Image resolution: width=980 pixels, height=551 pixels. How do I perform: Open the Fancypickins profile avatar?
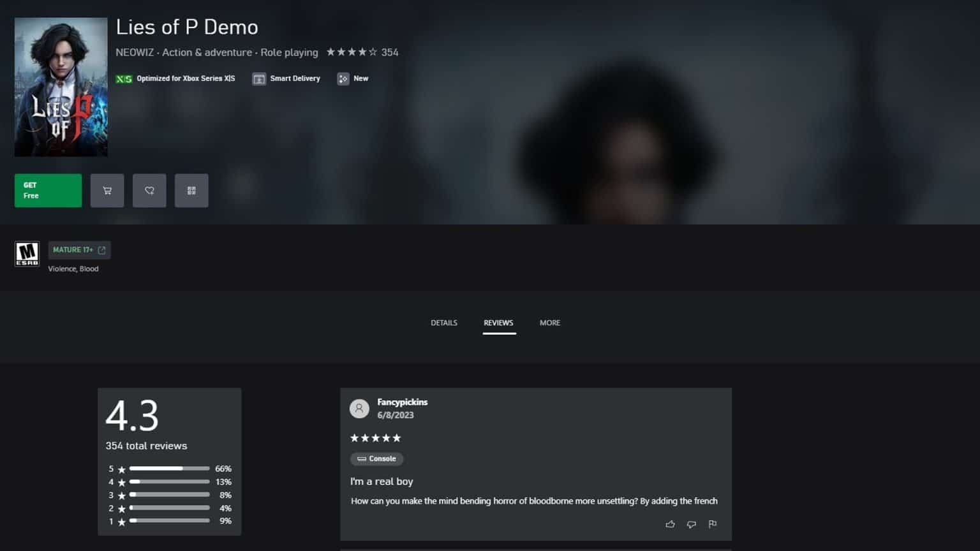coord(359,409)
